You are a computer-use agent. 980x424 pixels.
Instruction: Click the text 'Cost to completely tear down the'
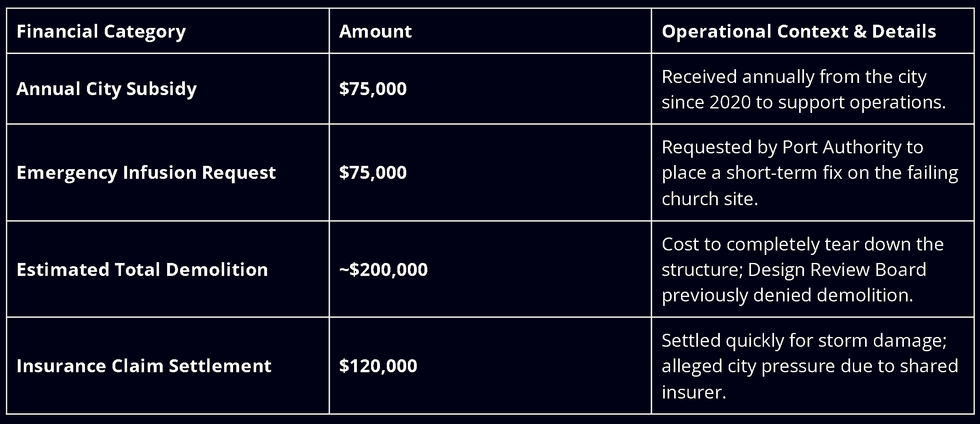tap(802, 244)
